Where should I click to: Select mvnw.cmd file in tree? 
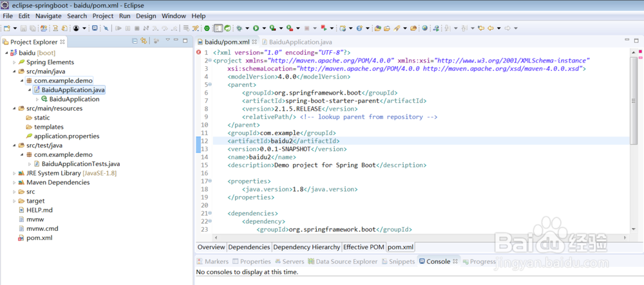pyautogui.click(x=42, y=228)
